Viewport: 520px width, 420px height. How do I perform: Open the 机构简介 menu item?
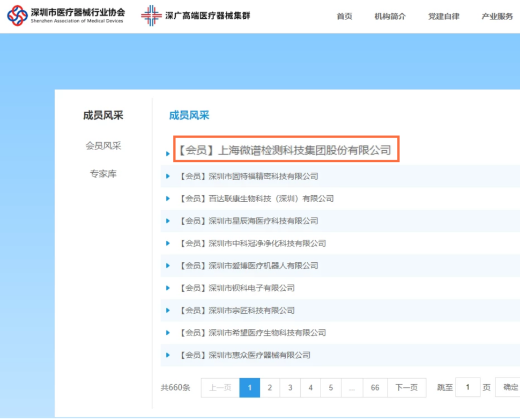coord(390,16)
